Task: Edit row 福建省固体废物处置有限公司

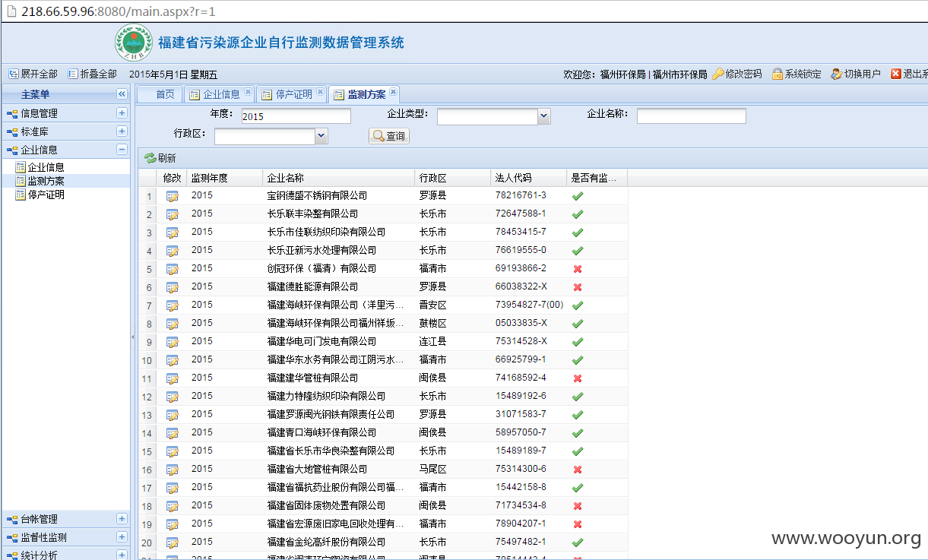Action: click(173, 506)
